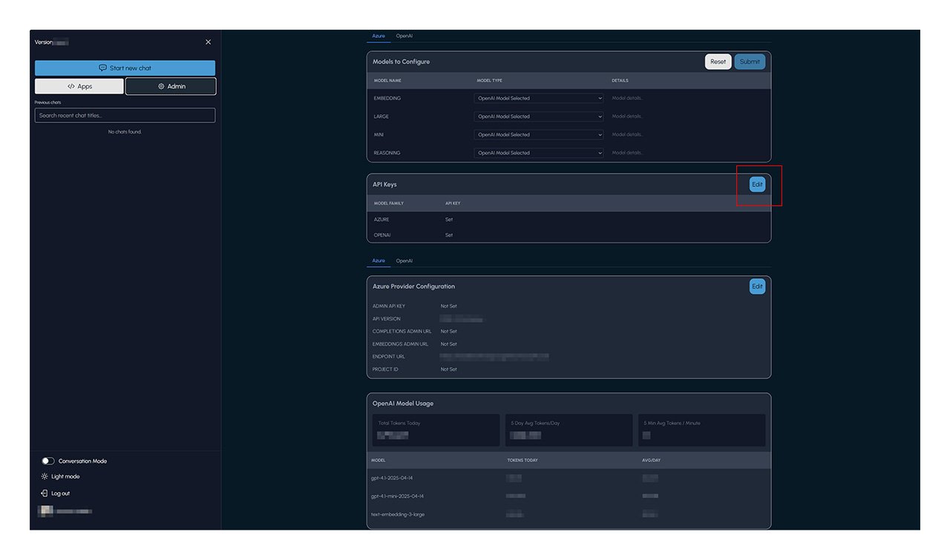Click the sun icon for Light mode
Screen dimensions: 950x560
click(45, 477)
